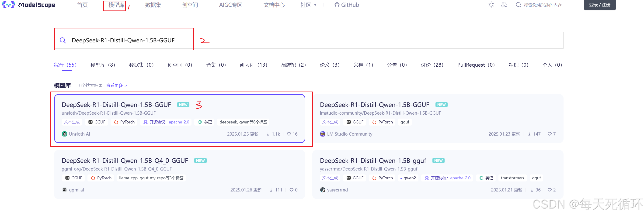Select the 模型库 (8) results tab
The width and height of the screenshot is (644, 215).
103,65
